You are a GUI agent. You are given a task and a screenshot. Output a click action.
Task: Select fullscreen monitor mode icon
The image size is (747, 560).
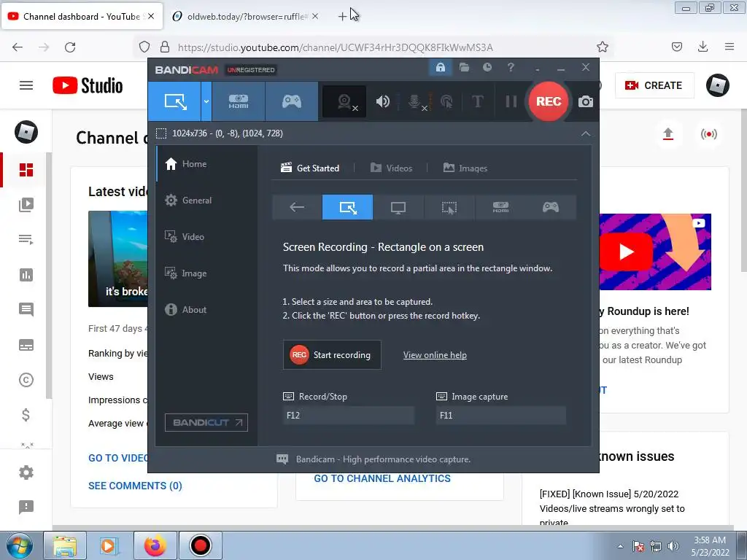click(x=398, y=207)
